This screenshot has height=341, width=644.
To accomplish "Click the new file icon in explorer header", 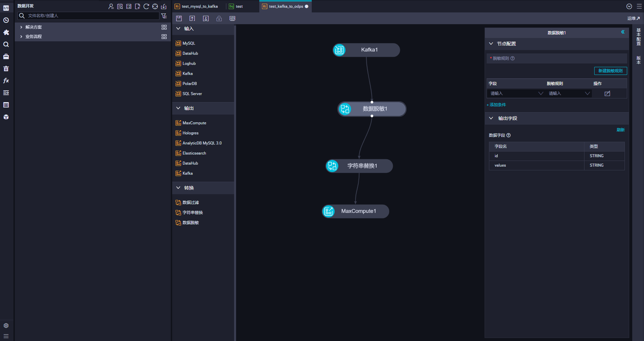I will [x=138, y=6].
